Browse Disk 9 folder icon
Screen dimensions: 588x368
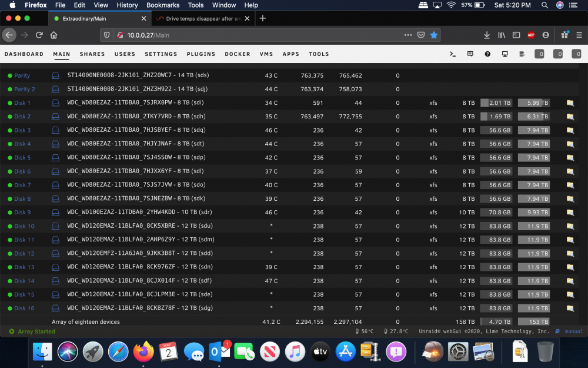click(570, 213)
